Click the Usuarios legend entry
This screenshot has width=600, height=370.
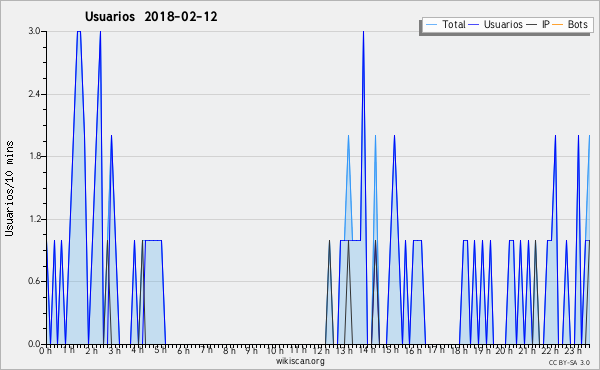click(x=496, y=24)
